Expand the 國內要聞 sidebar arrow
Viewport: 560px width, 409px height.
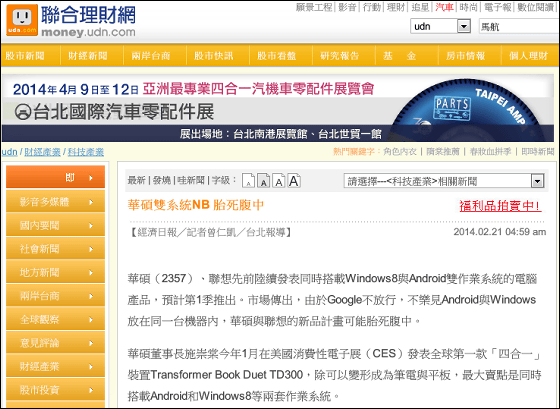coord(91,226)
